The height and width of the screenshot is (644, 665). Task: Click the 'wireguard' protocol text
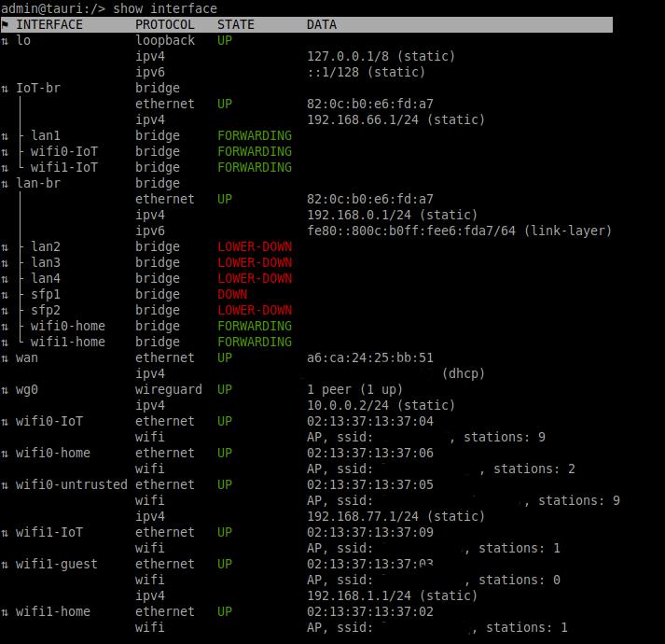coord(169,390)
